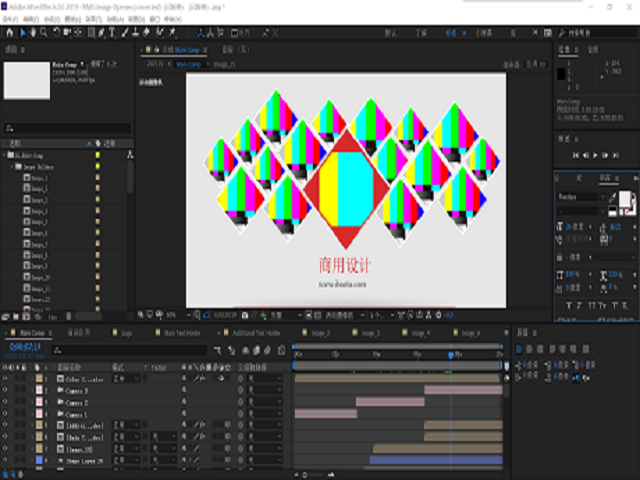640x480 pixels.
Task: Click the fill color swatch in Character panel
Action: [625, 198]
